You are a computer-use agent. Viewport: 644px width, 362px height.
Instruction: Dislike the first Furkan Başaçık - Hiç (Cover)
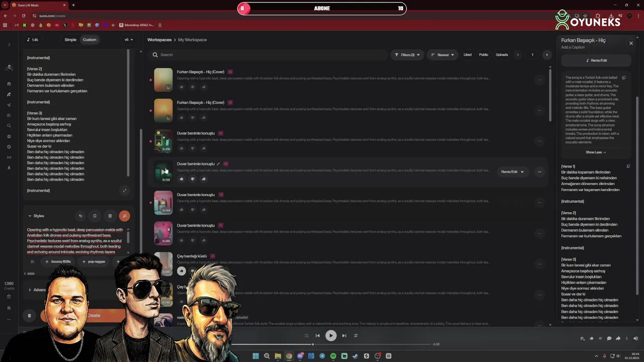[x=193, y=87]
